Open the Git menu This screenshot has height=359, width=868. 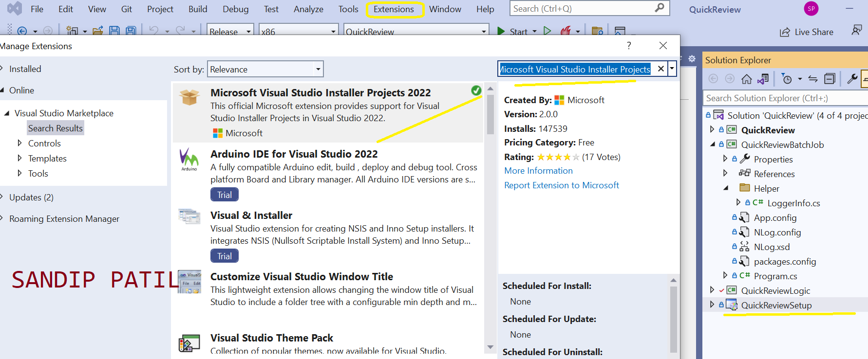coord(127,9)
